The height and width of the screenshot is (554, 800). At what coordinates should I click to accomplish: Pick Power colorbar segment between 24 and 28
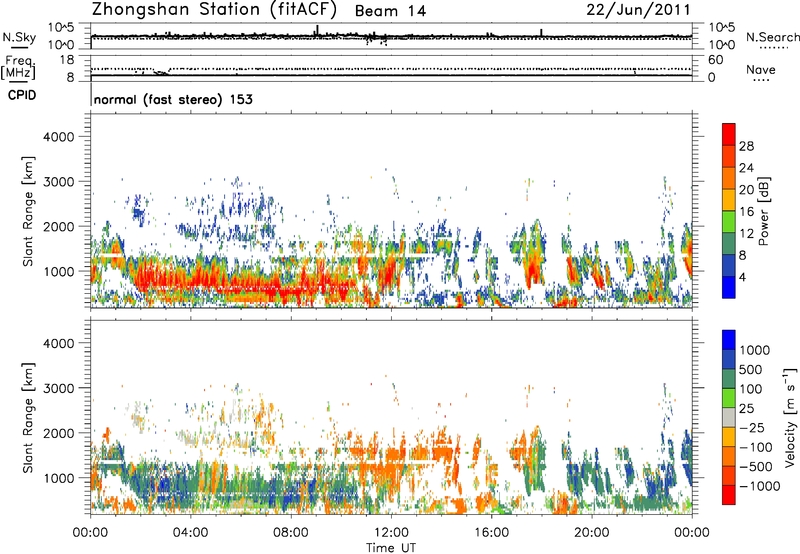pyautogui.click(x=729, y=157)
